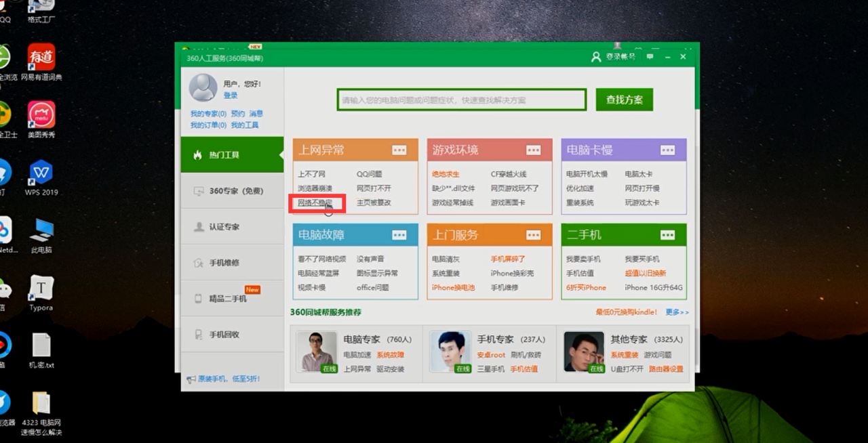Click the 安卓root link under 手机专家
Image resolution: width=868 pixels, height=443 pixels.
tap(491, 355)
